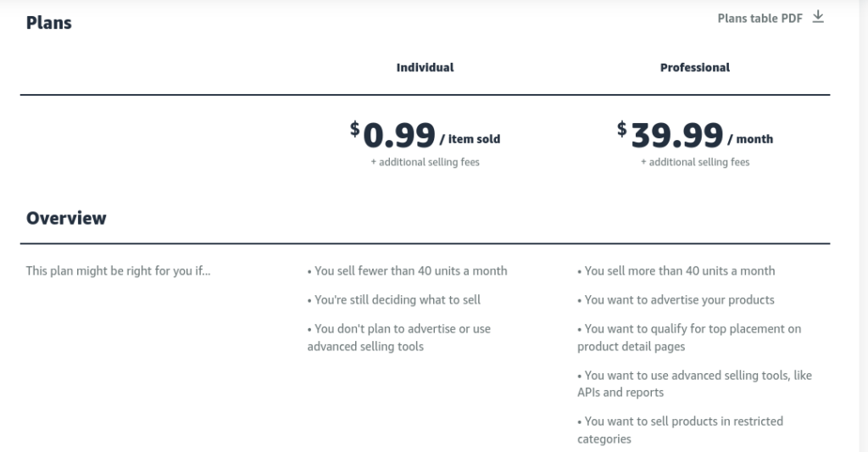Viewport: 868px width, 452px height.
Task: Click the Overview section heading
Action: pyautogui.click(x=66, y=218)
